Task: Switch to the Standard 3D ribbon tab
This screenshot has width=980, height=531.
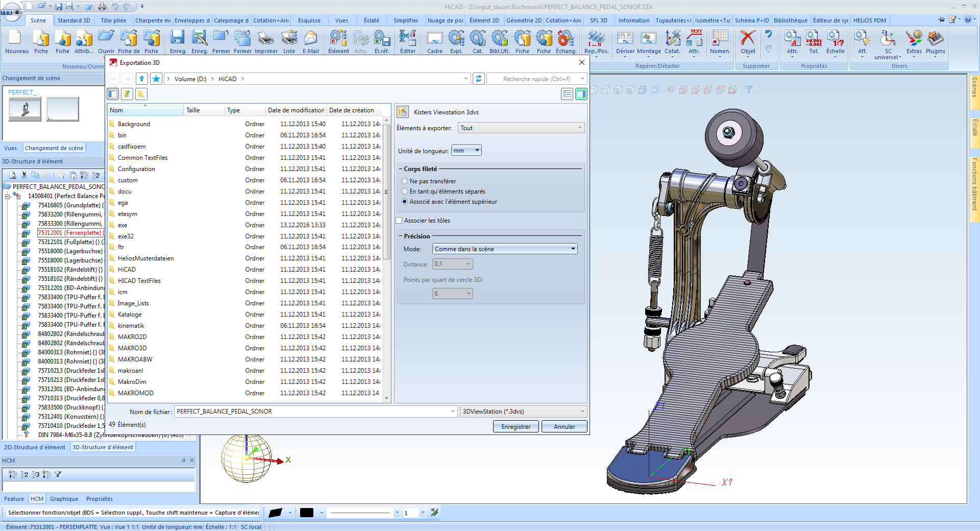Action: [73, 20]
